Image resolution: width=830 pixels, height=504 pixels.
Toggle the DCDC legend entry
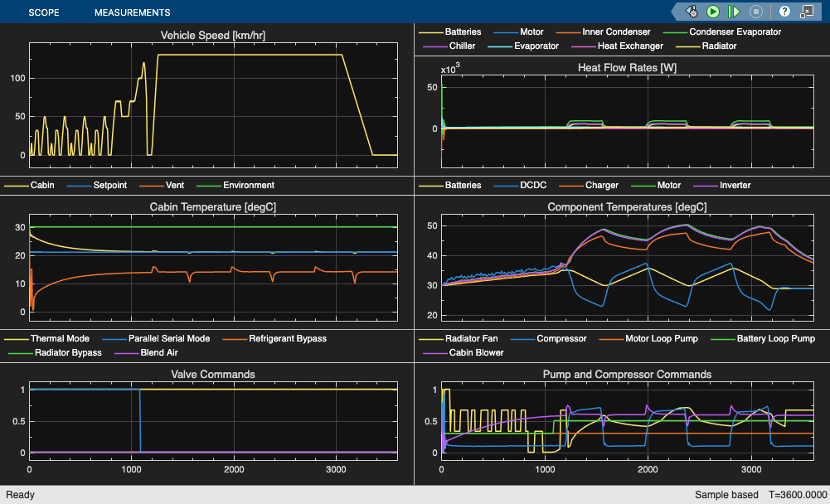click(521, 186)
